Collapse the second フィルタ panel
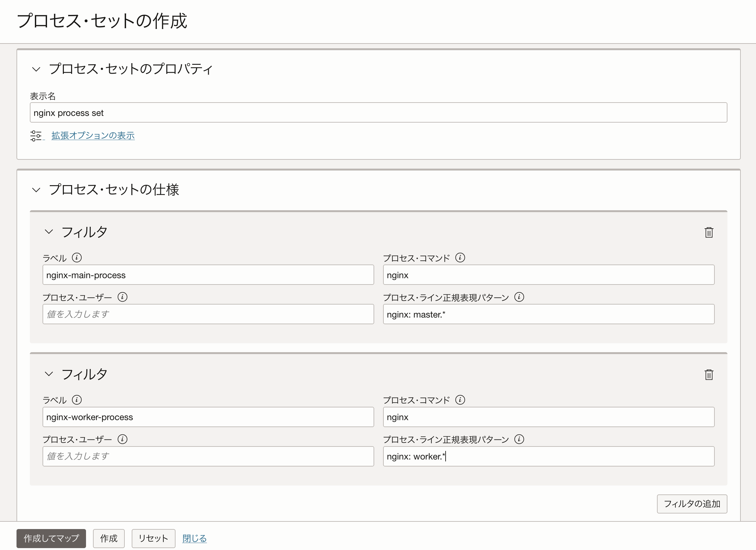Image resolution: width=756 pixels, height=550 pixels. 49,373
